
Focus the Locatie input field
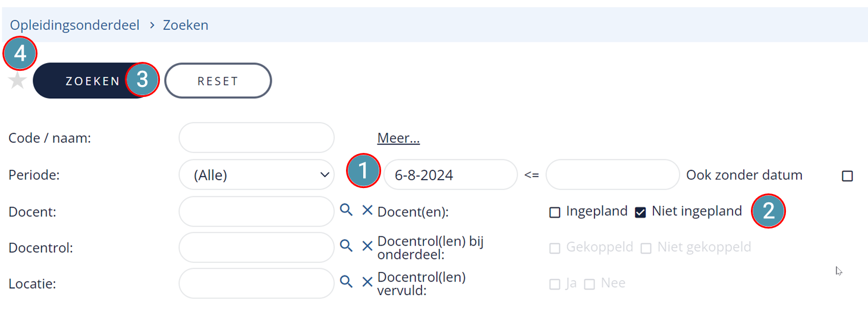coord(257,283)
